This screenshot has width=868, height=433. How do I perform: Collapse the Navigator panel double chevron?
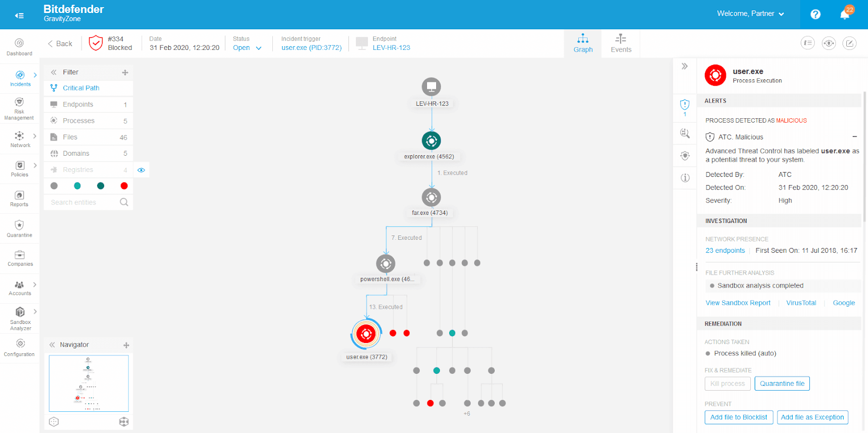pos(52,345)
